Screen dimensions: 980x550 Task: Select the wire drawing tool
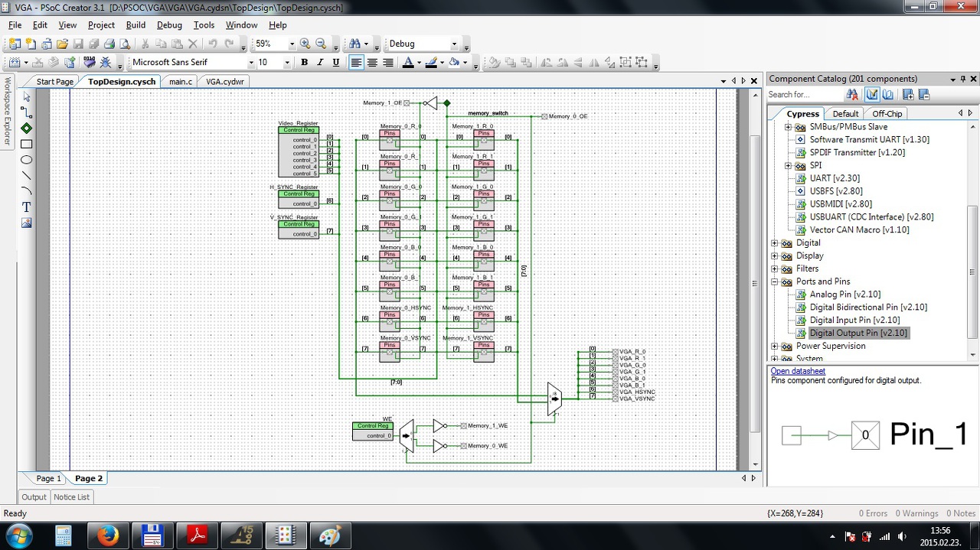click(x=27, y=112)
